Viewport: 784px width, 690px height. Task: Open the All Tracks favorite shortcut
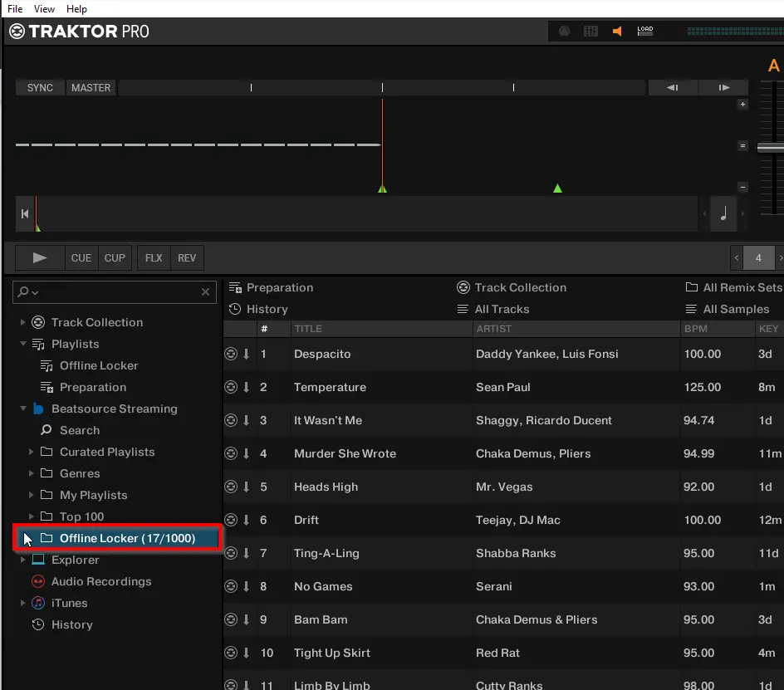pos(502,309)
